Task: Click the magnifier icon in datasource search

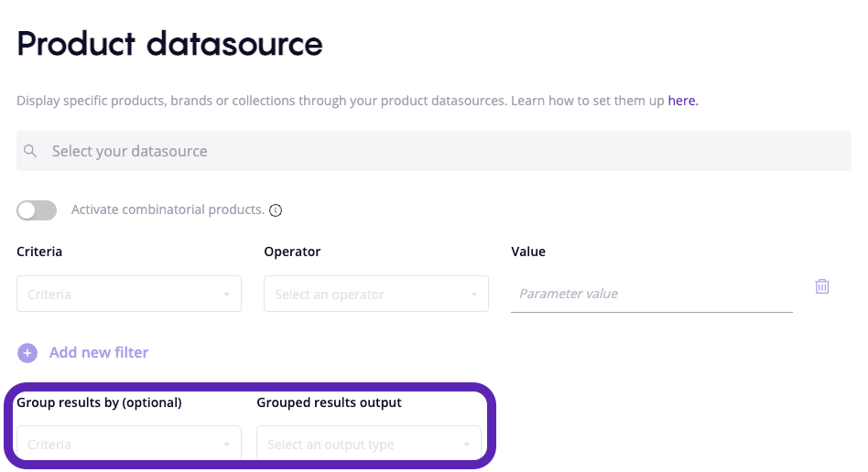Action: click(31, 151)
